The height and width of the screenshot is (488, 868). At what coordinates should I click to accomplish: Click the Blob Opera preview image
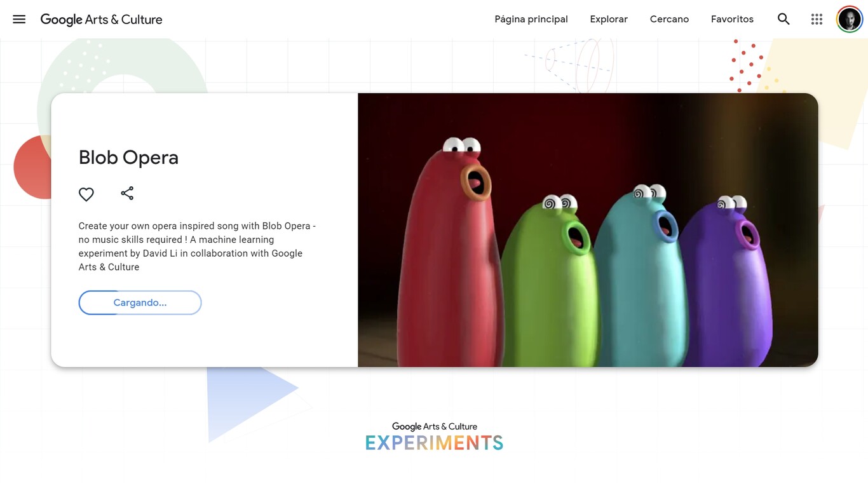point(588,230)
